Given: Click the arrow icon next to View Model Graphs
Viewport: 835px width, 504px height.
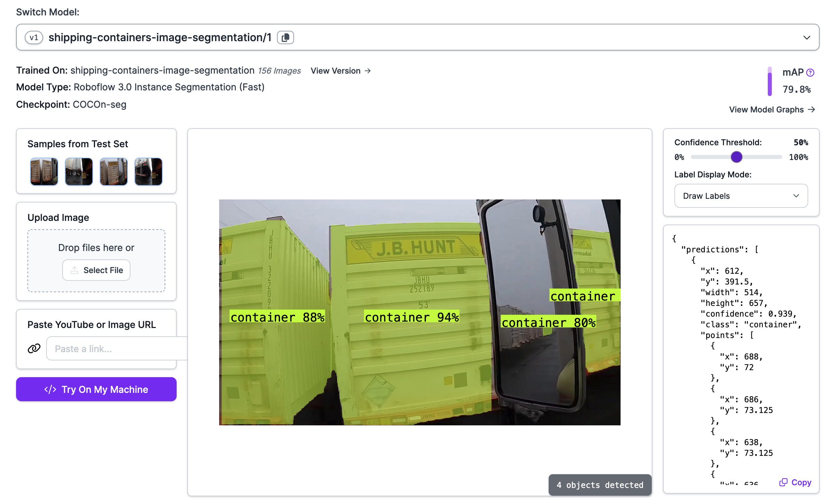Looking at the screenshot, I should [x=813, y=109].
